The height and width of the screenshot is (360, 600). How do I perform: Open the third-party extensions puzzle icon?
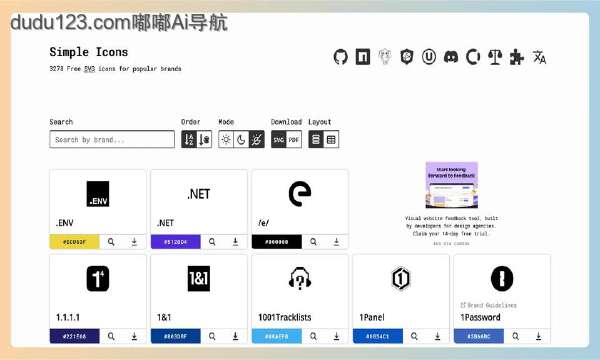517,57
